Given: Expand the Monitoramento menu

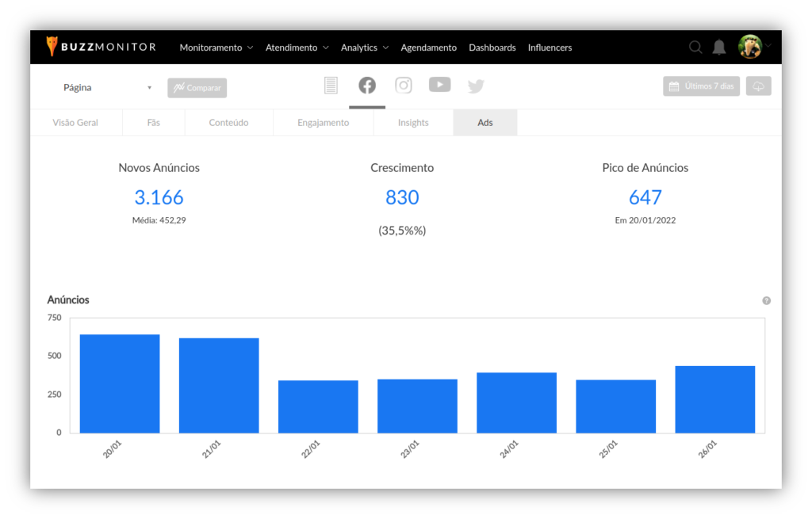Looking at the screenshot, I should pyautogui.click(x=216, y=48).
